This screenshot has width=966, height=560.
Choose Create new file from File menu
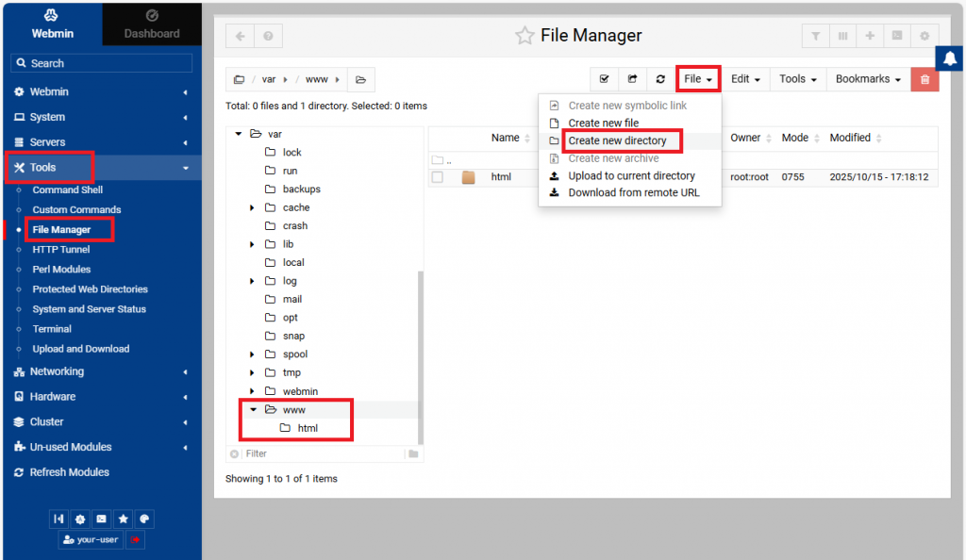(603, 124)
